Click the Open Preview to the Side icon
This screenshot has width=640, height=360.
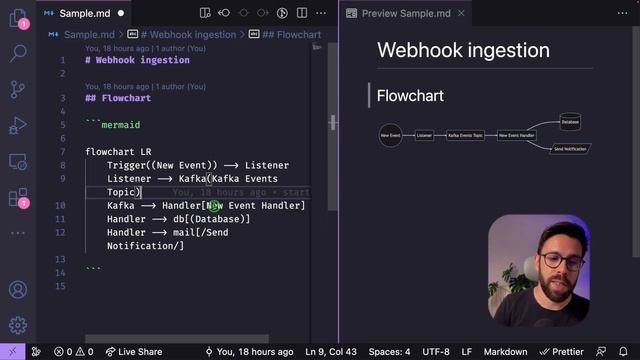(205, 13)
